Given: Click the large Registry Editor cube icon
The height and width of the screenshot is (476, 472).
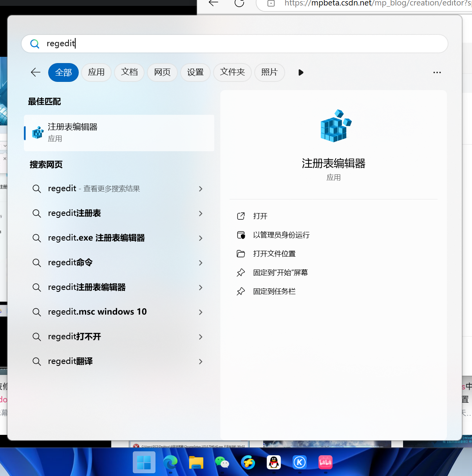Looking at the screenshot, I should coord(336,126).
